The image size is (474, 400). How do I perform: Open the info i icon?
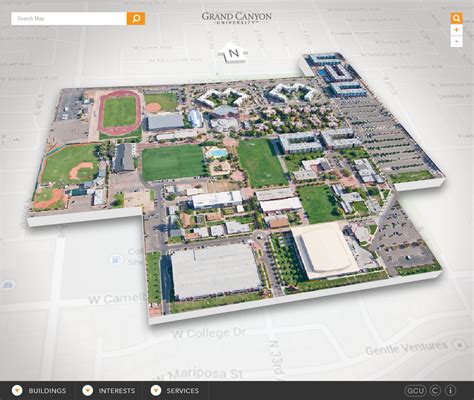tap(450, 391)
